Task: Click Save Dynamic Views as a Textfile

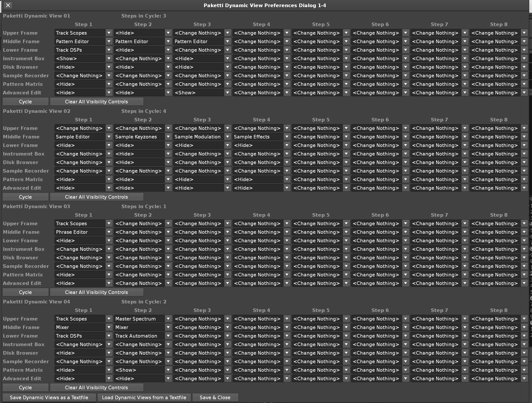Action: pyautogui.click(x=49, y=398)
